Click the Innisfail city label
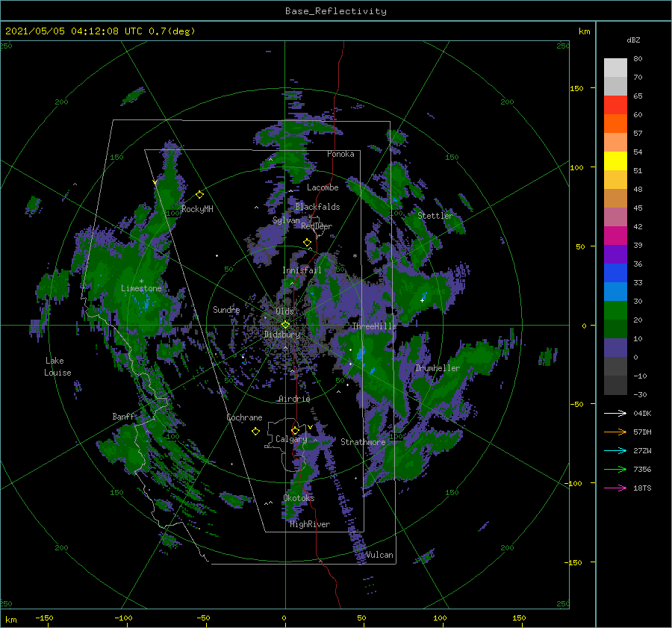 tap(302, 270)
